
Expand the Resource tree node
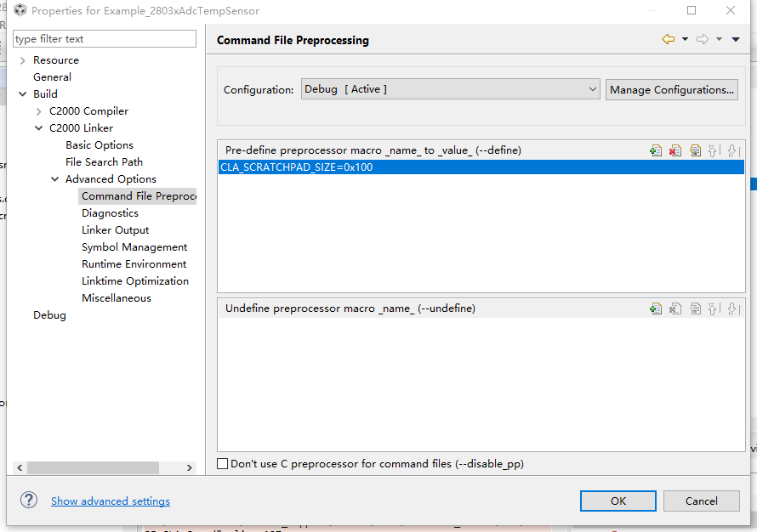[x=23, y=60]
